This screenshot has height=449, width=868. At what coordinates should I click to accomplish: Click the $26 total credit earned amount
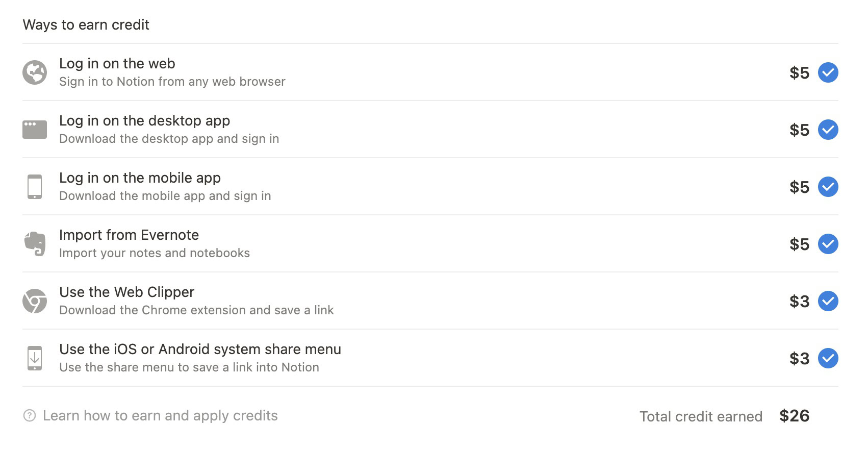pyautogui.click(x=794, y=416)
